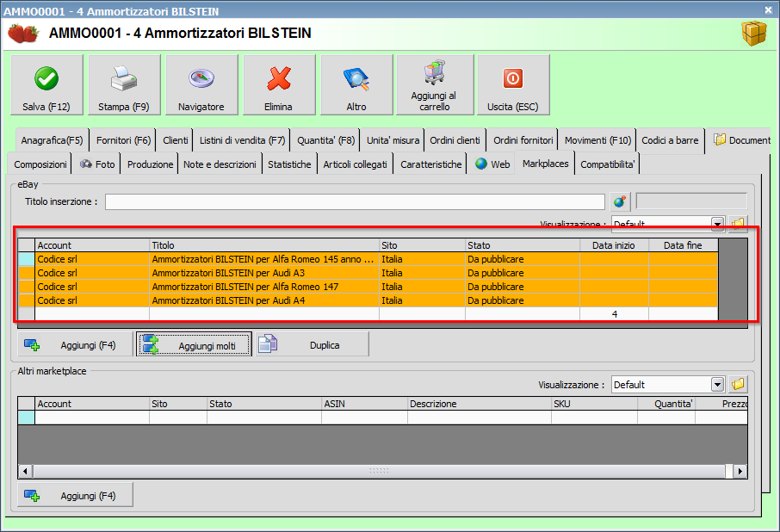The width and height of the screenshot is (780, 532).
Task: Click Aggiungi (F4) under Altri marketplace grid
Action: 75,495
